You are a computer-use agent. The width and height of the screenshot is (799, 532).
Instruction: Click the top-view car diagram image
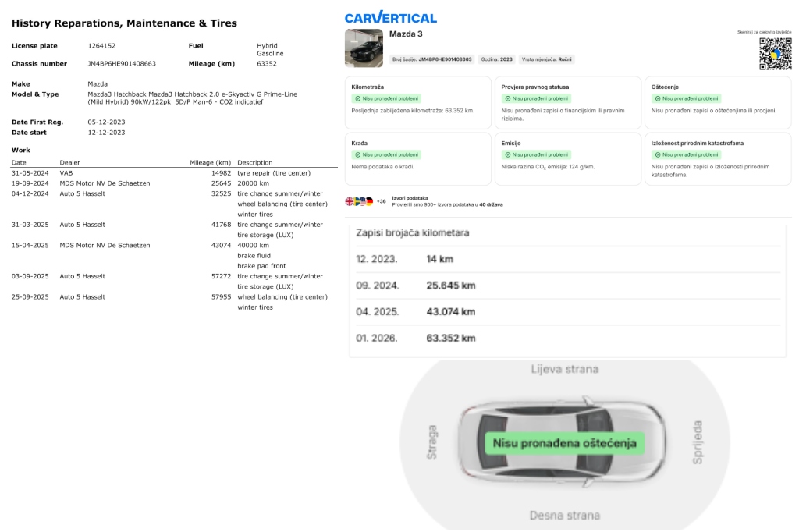[x=562, y=443]
